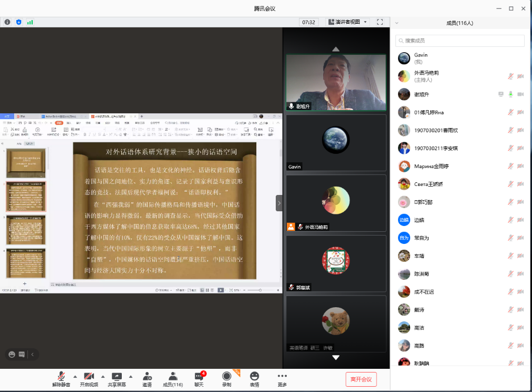Click the invite button

147,379
